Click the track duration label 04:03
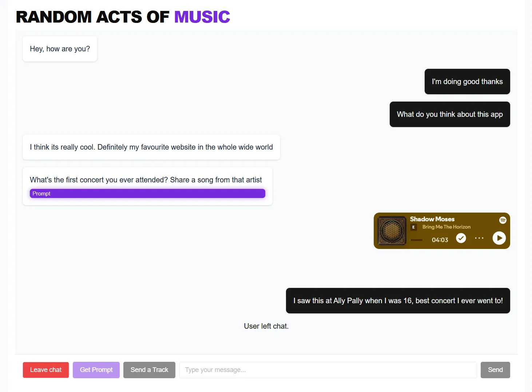The width and height of the screenshot is (532, 392). point(440,240)
